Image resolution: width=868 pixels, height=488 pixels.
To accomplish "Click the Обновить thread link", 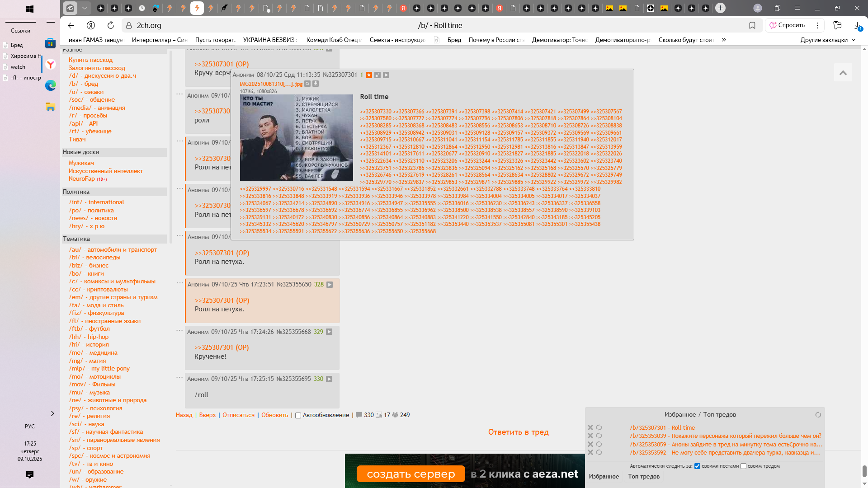I will pos(274,415).
